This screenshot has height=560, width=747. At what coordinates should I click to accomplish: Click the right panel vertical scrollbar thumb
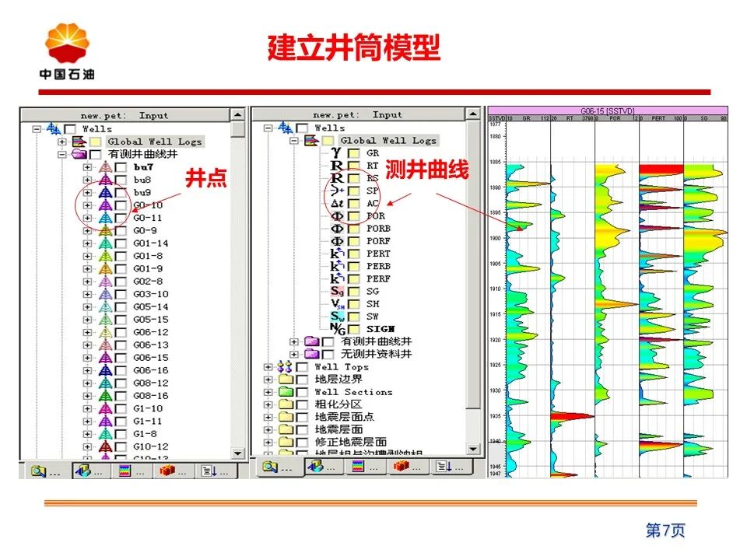pyautogui.click(x=472, y=264)
